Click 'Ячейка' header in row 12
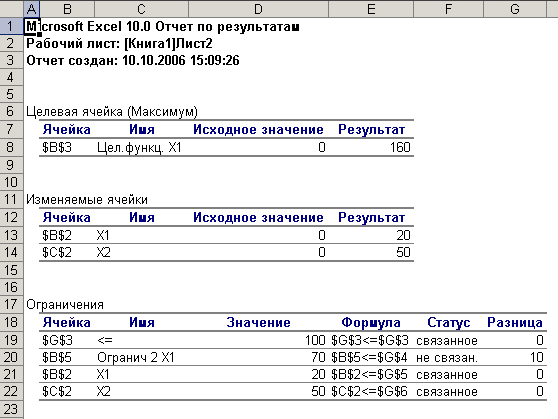 (x=67, y=218)
